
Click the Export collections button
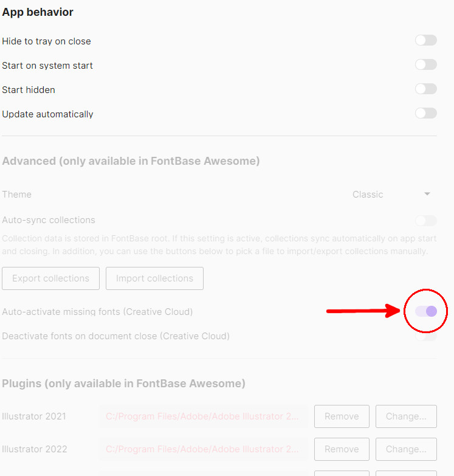[x=50, y=278]
